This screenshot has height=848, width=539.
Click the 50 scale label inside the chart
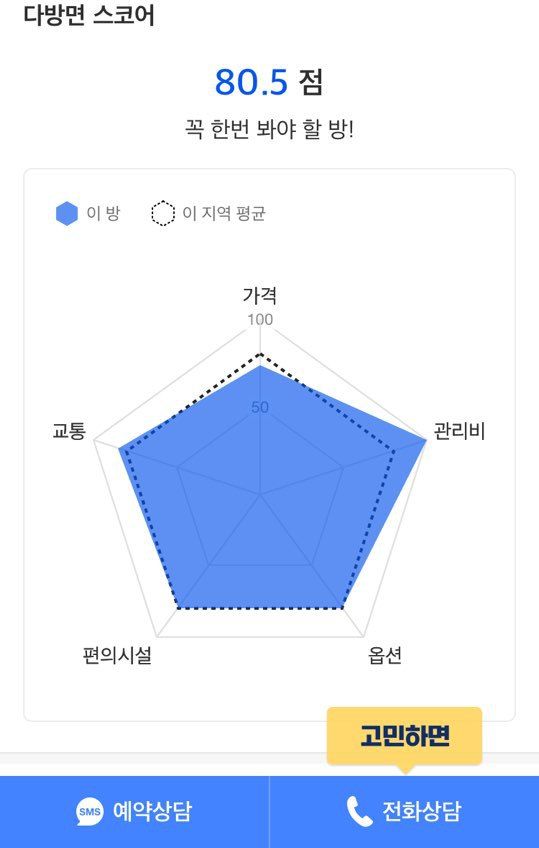260,407
